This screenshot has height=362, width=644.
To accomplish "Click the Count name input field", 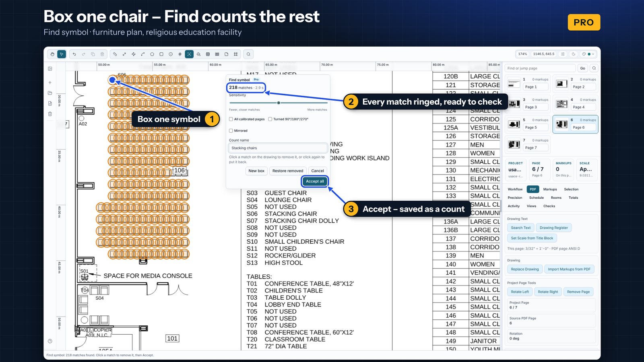I will point(278,148).
